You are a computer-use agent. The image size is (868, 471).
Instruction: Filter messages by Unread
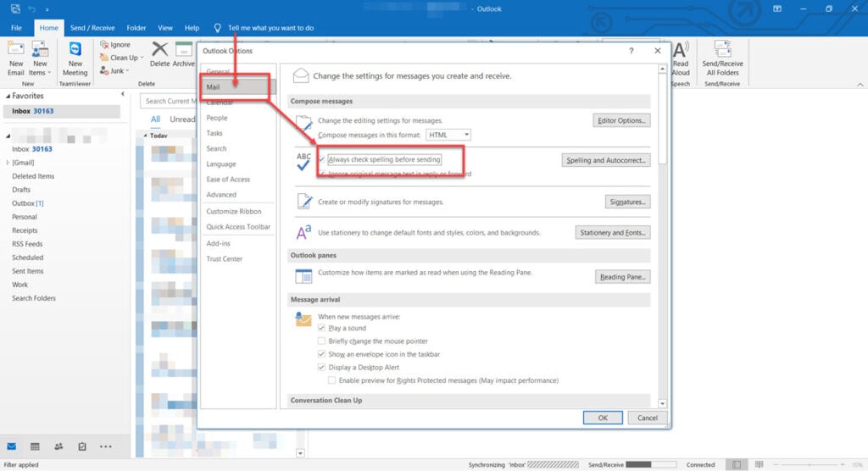coord(182,119)
